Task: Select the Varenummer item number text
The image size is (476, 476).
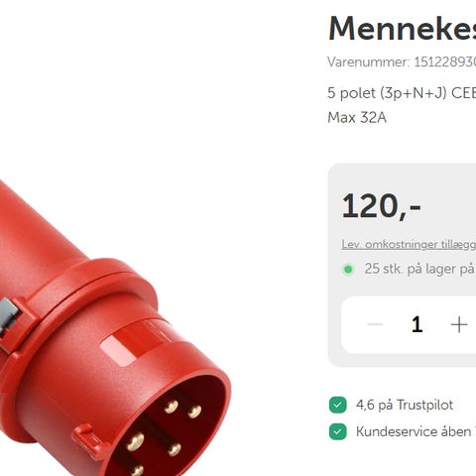Action: [402, 61]
